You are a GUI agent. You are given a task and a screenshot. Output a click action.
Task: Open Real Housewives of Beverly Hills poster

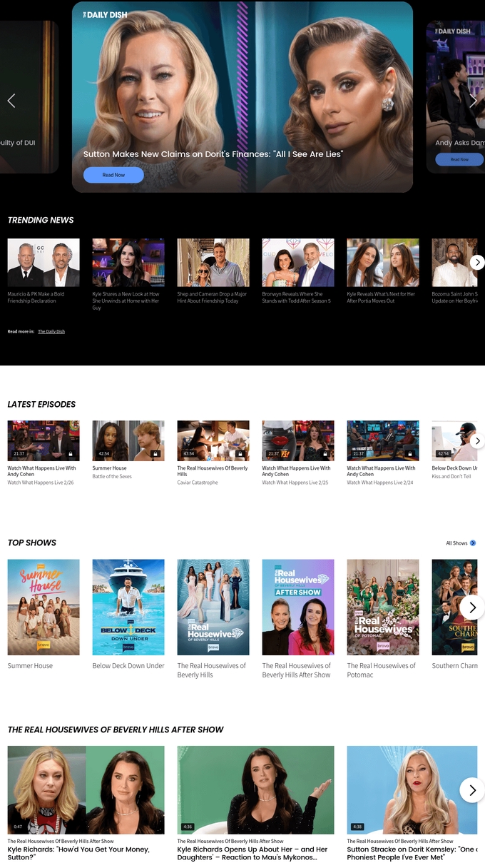213,607
